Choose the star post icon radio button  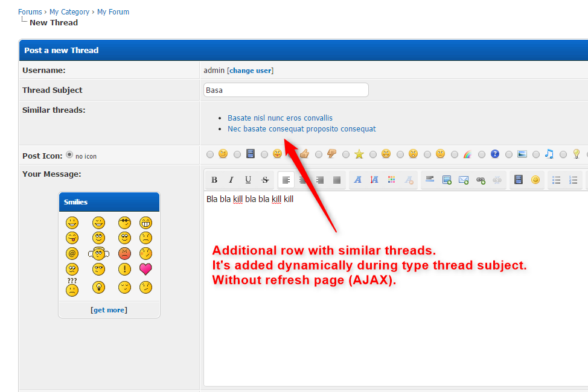click(346, 154)
